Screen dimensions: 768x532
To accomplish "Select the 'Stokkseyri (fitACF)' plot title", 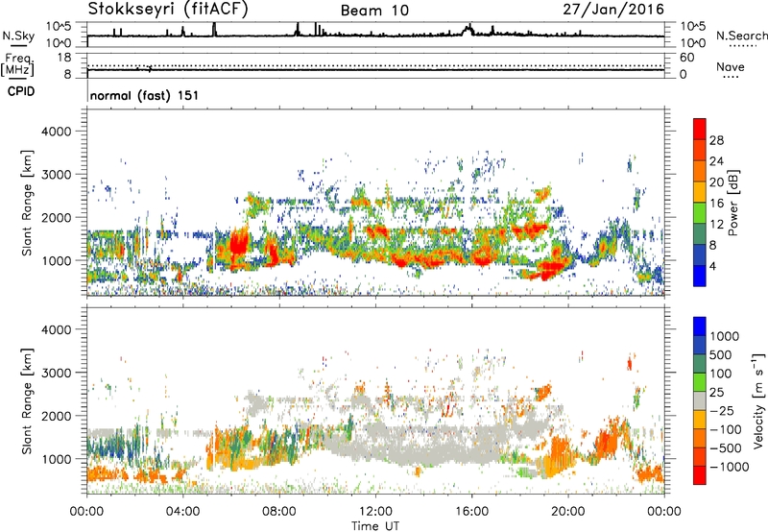I will point(168,9).
